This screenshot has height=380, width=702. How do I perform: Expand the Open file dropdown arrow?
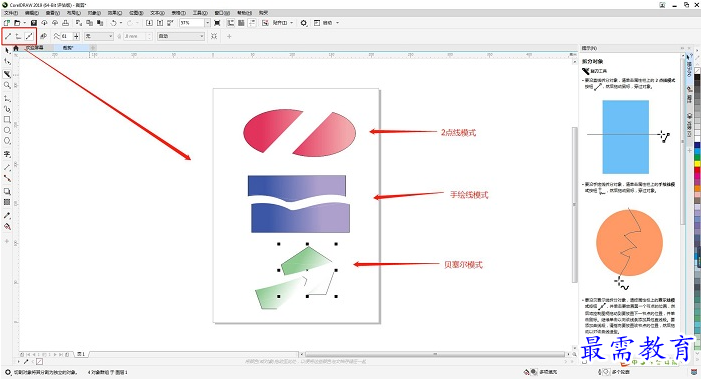tap(25, 23)
